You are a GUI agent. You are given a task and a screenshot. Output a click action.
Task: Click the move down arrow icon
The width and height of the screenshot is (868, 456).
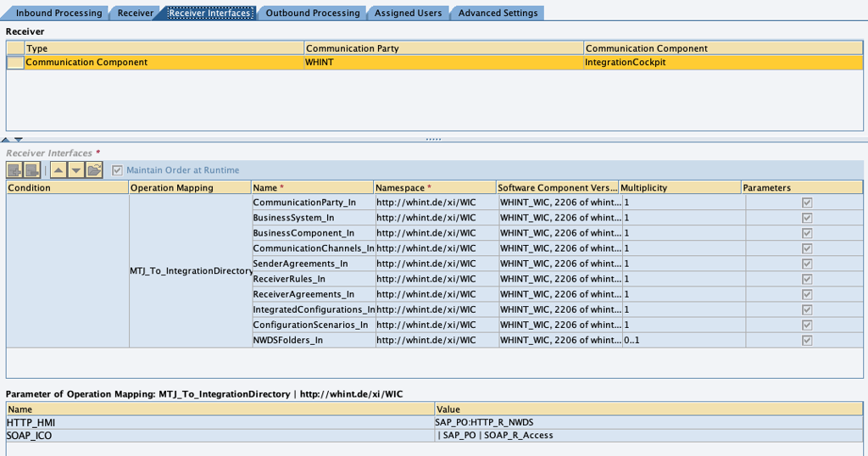76,170
